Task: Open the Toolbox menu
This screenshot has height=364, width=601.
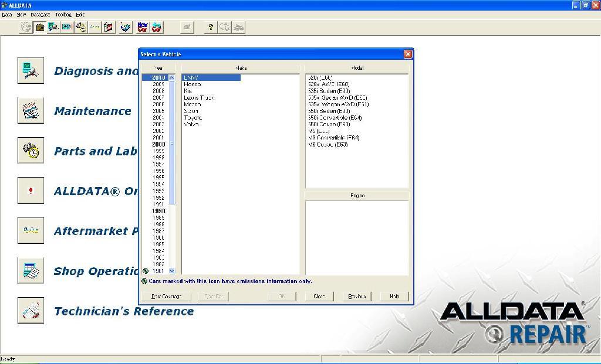Action: tap(63, 15)
